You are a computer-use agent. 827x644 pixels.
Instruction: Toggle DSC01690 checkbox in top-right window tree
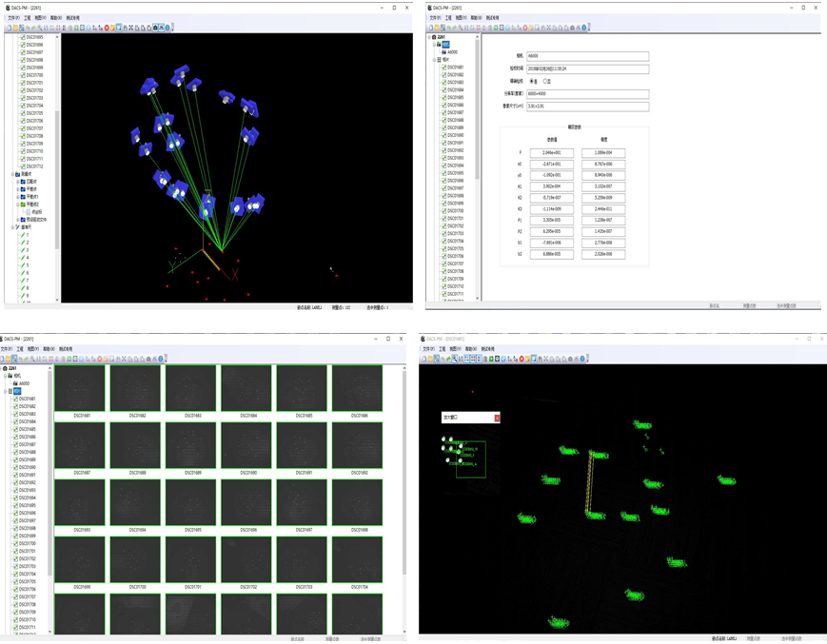[443, 136]
